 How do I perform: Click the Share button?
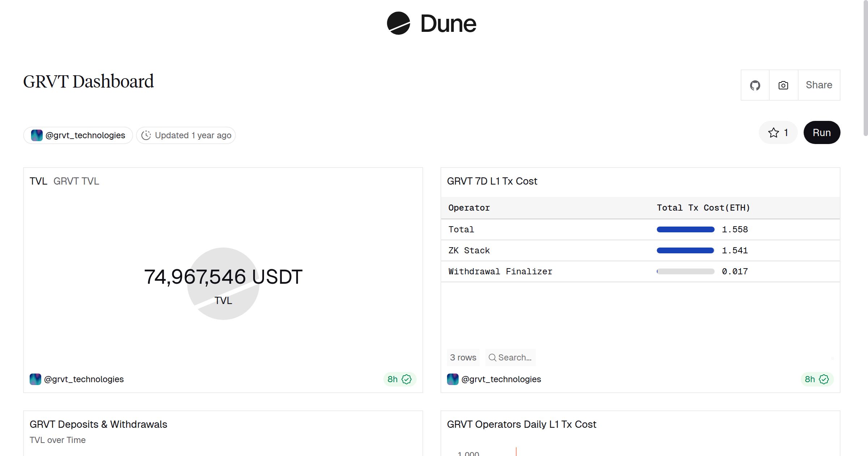click(819, 85)
